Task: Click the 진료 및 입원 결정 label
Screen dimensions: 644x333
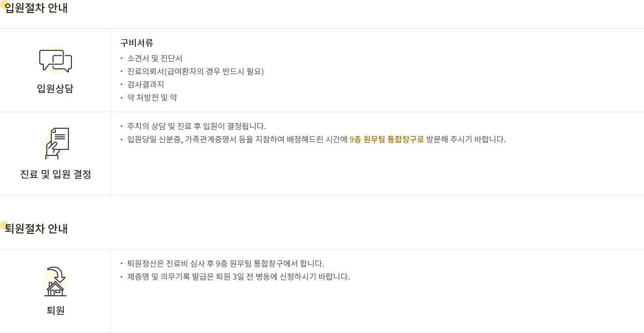Action: coord(55,175)
